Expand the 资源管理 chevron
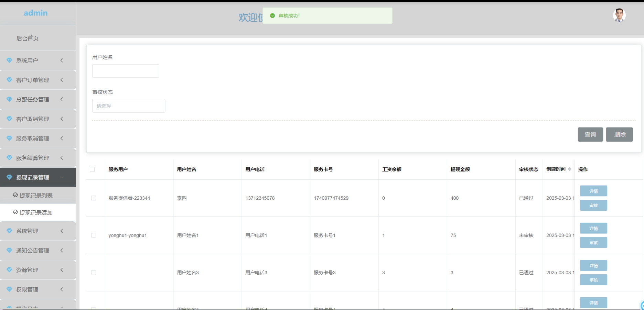The width and height of the screenshot is (644, 310). (x=62, y=270)
